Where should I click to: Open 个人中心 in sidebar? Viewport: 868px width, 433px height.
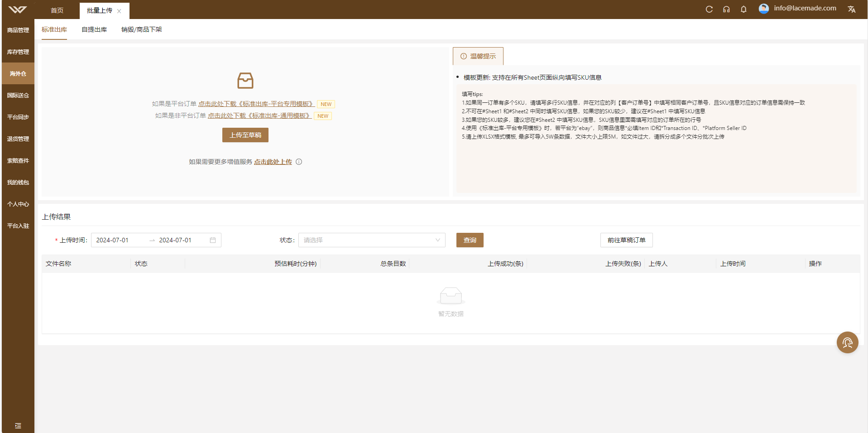coord(18,204)
